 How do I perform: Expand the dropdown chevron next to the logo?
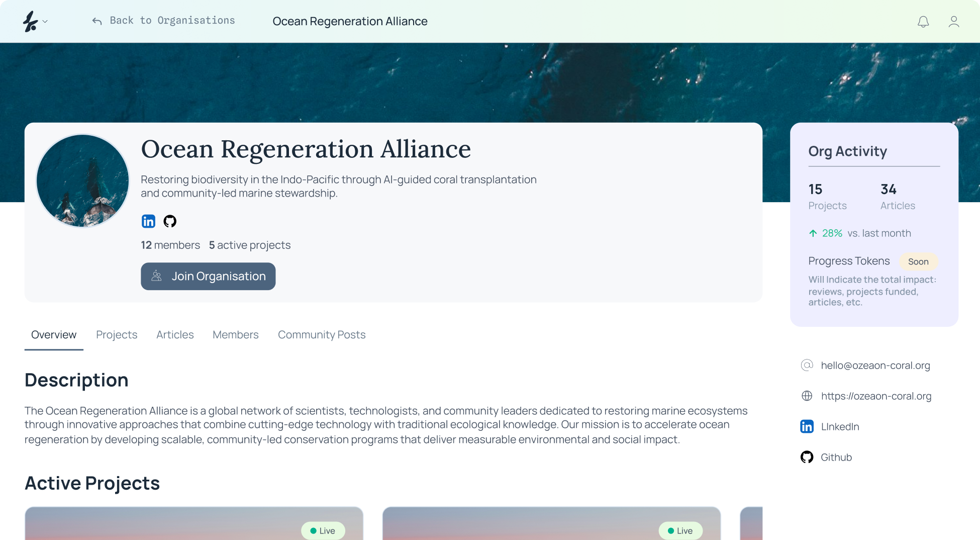(45, 22)
